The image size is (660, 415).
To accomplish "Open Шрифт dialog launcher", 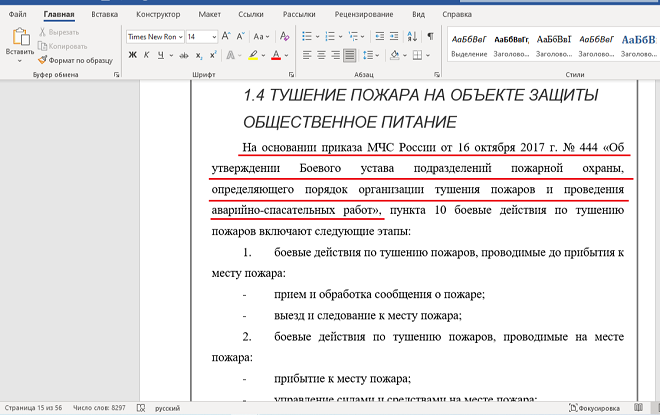I will point(291,74).
